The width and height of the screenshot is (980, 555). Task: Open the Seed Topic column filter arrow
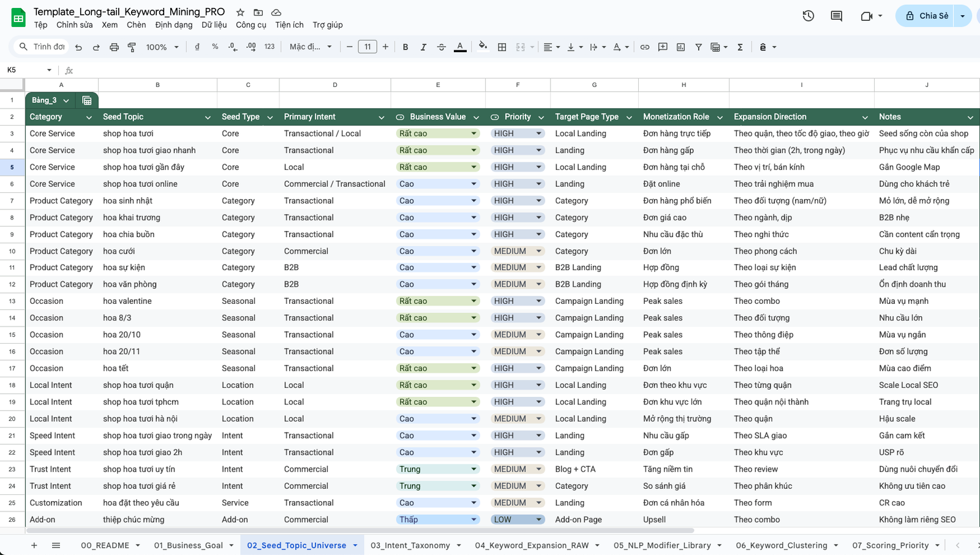(x=208, y=117)
